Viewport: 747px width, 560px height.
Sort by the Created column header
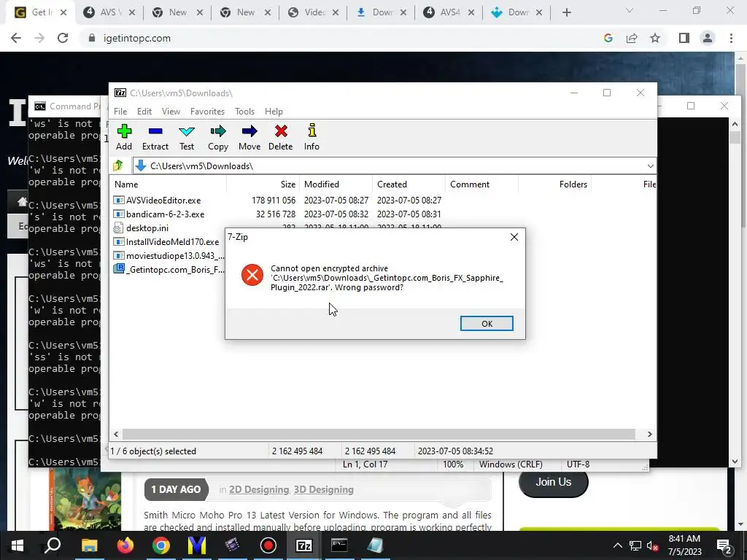point(409,184)
